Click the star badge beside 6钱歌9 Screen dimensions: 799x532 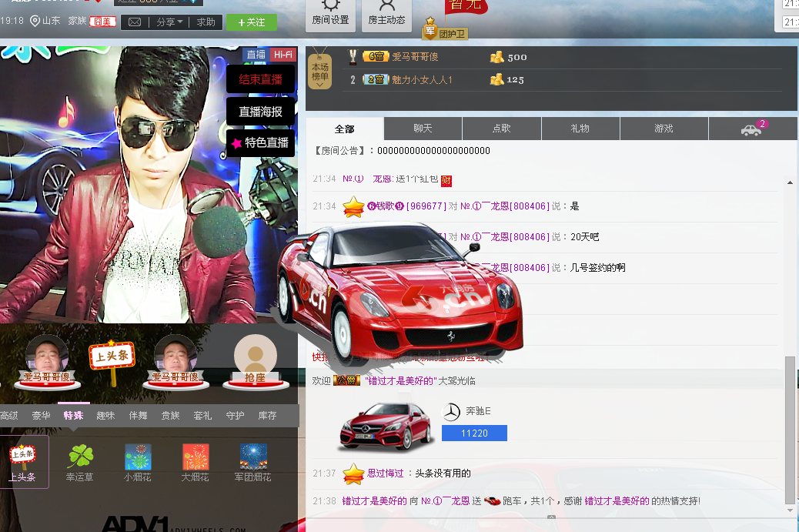click(x=353, y=207)
